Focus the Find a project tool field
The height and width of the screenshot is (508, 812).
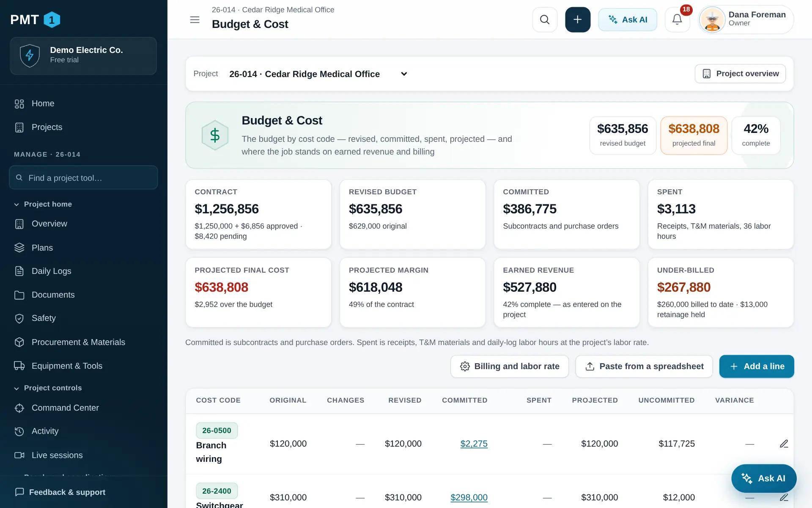83,178
